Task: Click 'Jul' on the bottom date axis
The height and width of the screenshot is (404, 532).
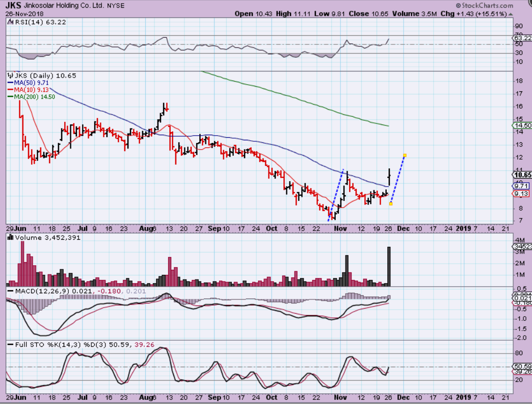Action: (x=83, y=397)
